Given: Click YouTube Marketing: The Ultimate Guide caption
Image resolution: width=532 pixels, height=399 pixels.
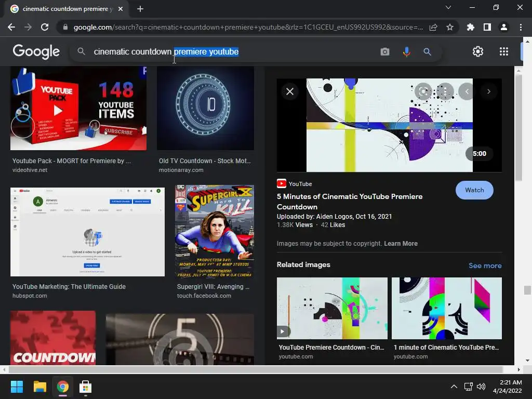Looking at the screenshot, I should point(69,287).
